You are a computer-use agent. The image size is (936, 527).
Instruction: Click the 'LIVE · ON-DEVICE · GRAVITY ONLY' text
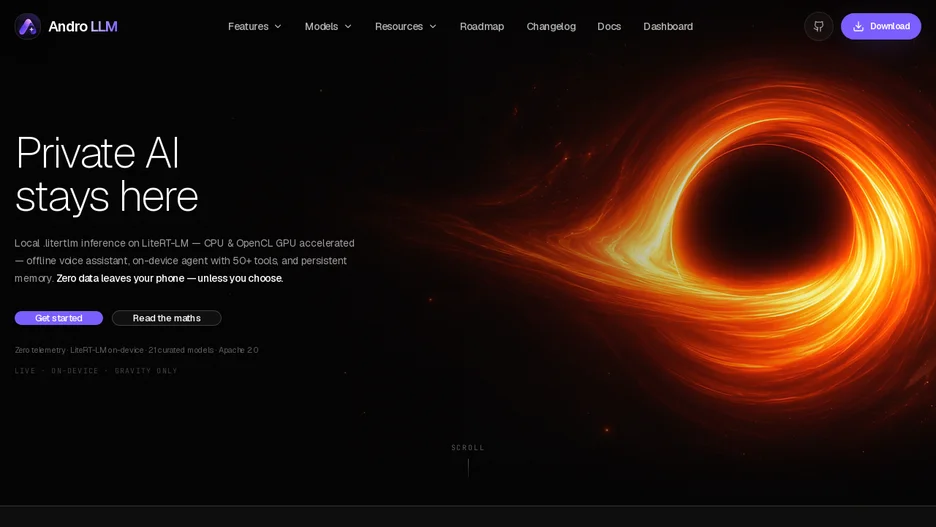[96, 371]
